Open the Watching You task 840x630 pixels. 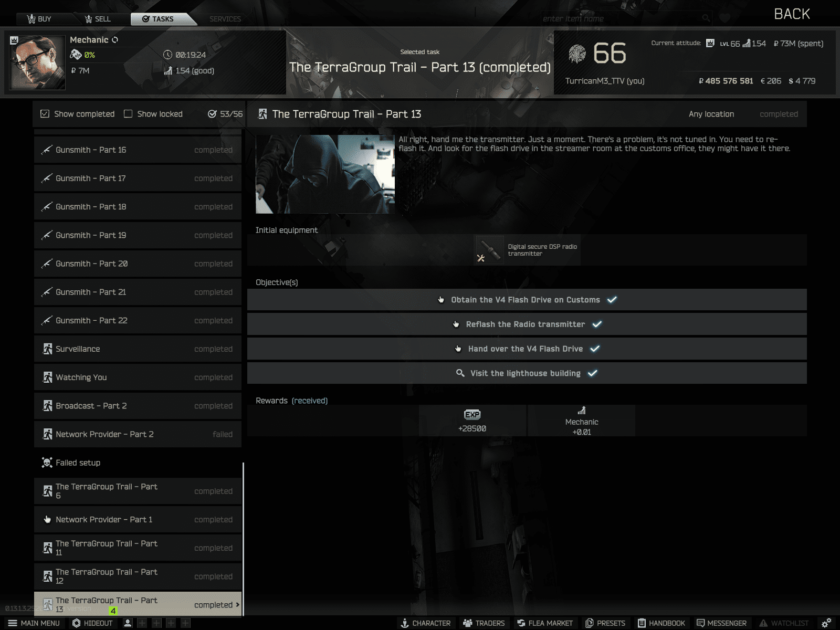[x=138, y=377]
